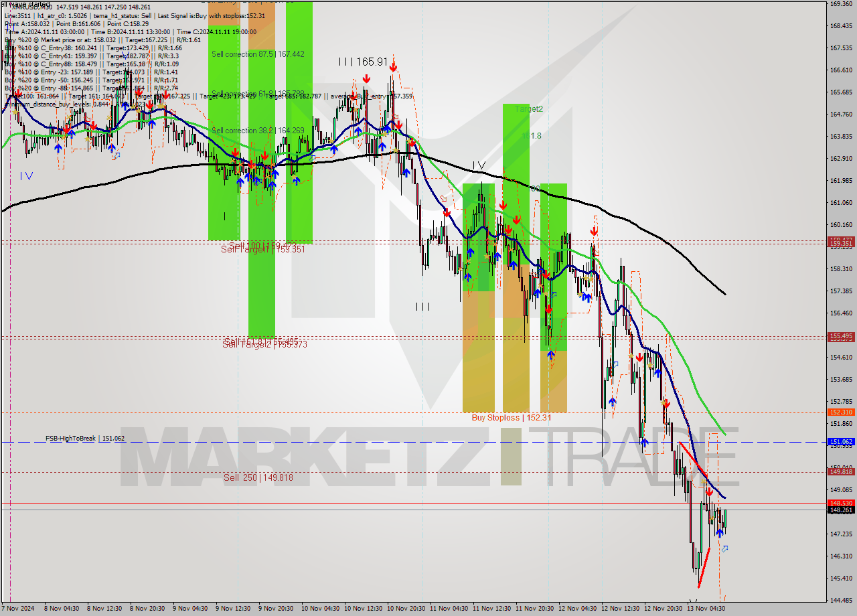Click the 144.485 price axis value
The image size is (857, 616).
point(841,600)
